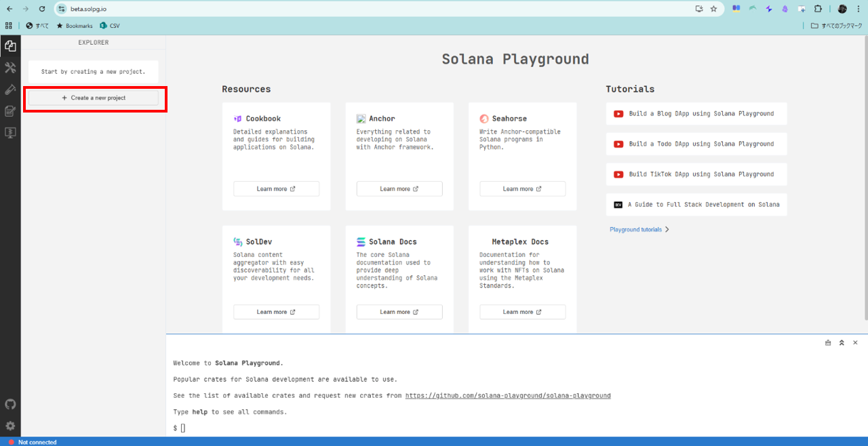Open the lightning bolt extension icon
Image resolution: width=868 pixels, height=446 pixels.
pos(769,9)
